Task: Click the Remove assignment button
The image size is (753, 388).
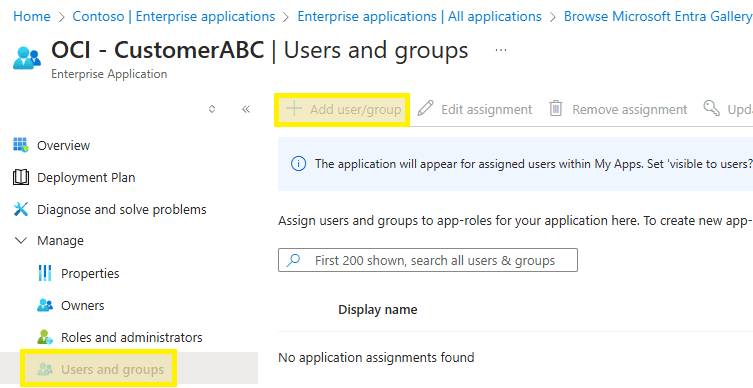Action: (618, 109)
